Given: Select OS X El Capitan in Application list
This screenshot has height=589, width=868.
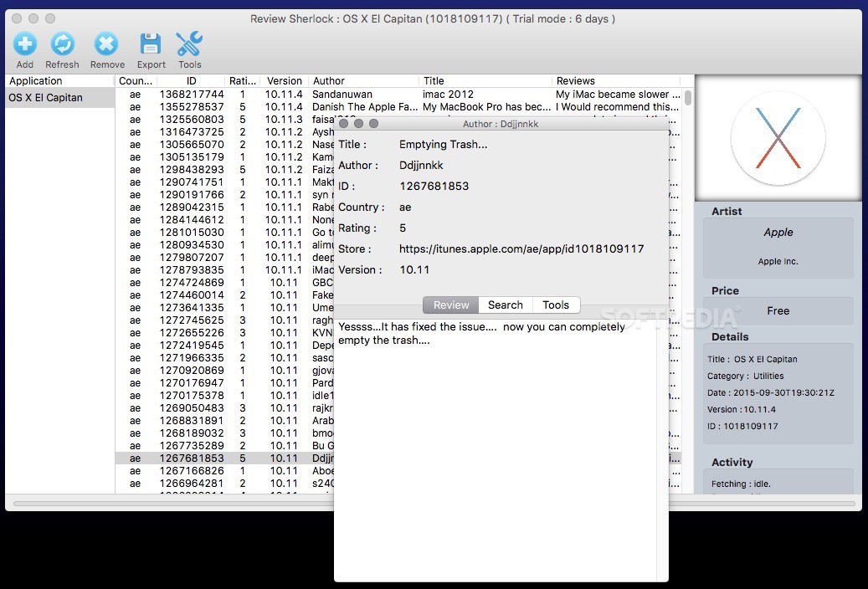Looking at the screenshot, I should 59,97.
